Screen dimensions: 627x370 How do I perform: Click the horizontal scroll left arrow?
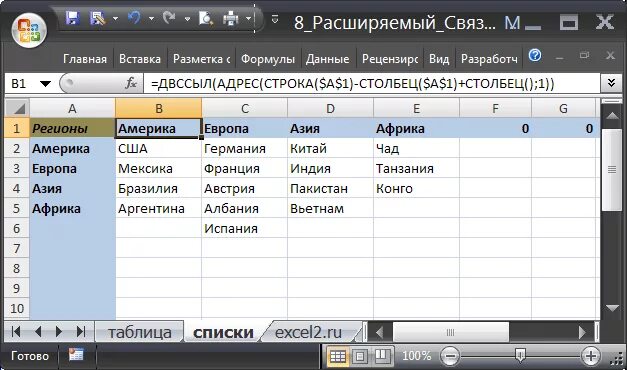tap(379, 332)
